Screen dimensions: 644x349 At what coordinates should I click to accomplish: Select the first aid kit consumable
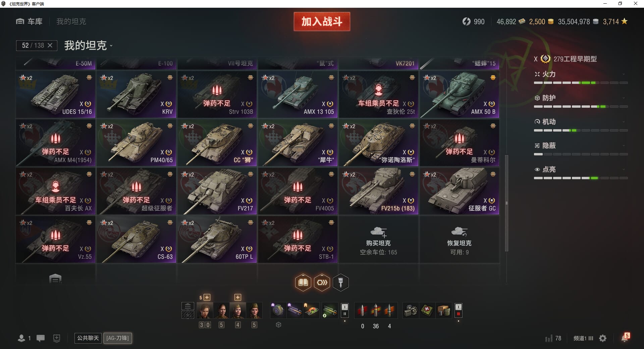tap(427, 311)
